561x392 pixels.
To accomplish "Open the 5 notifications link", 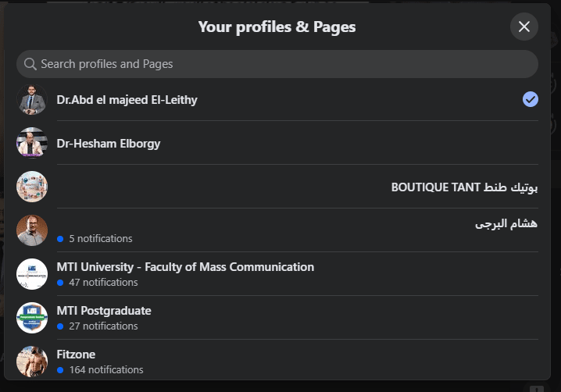I will 100,238.
